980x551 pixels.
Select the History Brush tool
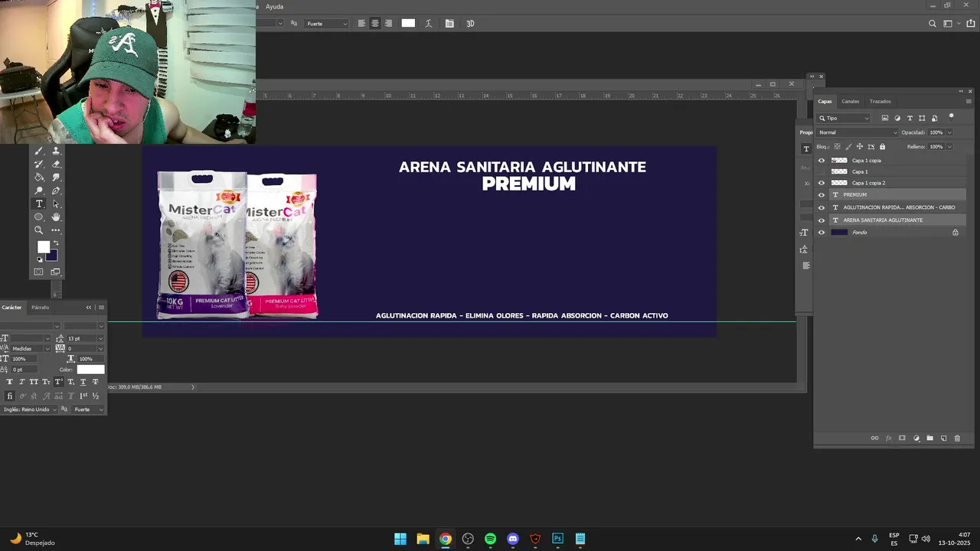(x=39, y=164)
